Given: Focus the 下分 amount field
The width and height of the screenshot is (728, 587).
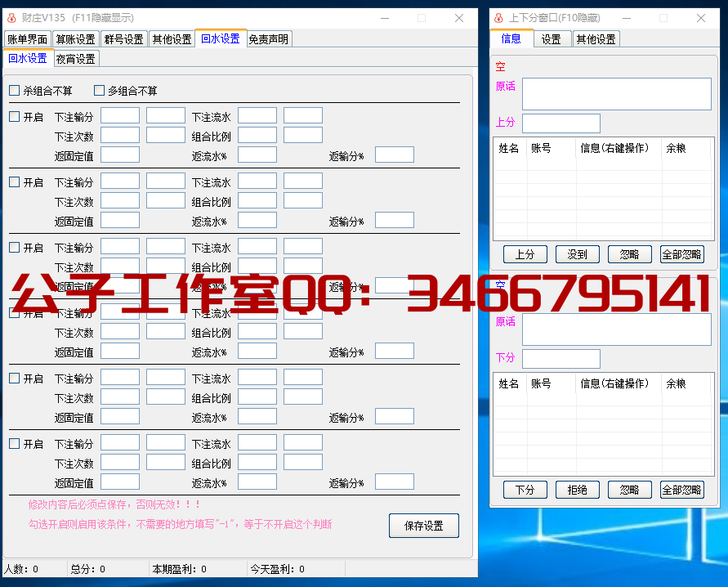Looking at the screenshot, I should point(561,359).
